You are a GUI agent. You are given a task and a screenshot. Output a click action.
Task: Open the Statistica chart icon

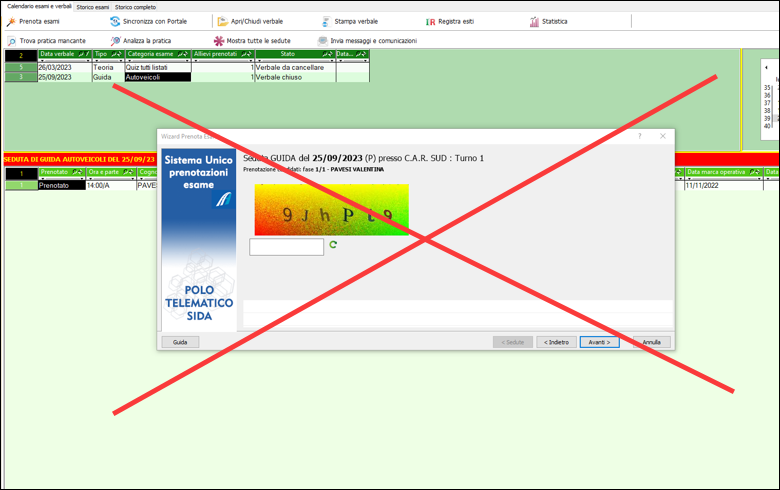tap(535, 21)
